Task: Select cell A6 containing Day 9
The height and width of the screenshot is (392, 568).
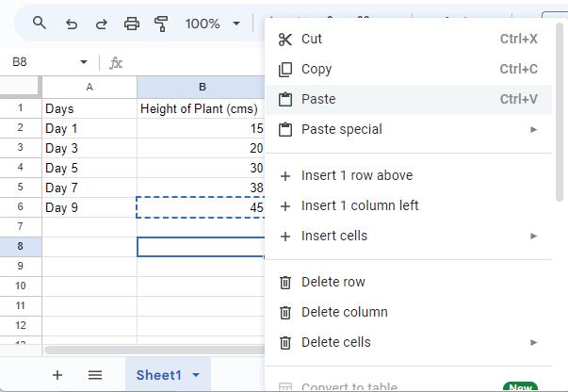Action: pos(89,207)
